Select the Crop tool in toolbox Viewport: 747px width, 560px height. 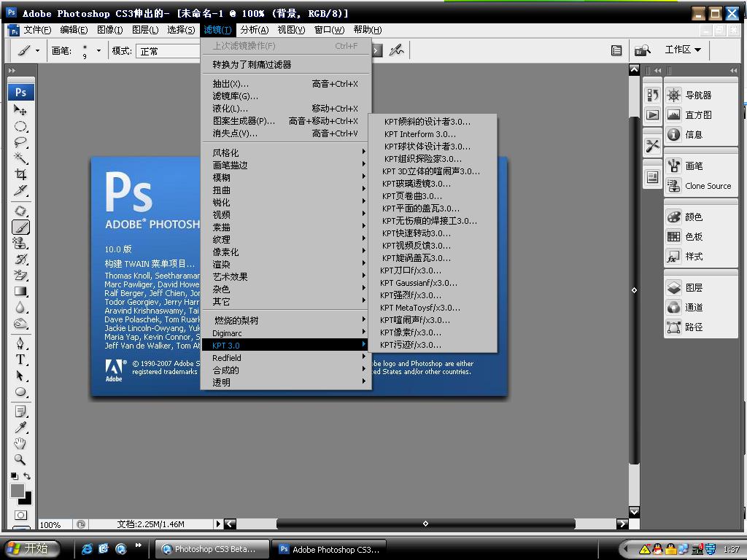20,175
